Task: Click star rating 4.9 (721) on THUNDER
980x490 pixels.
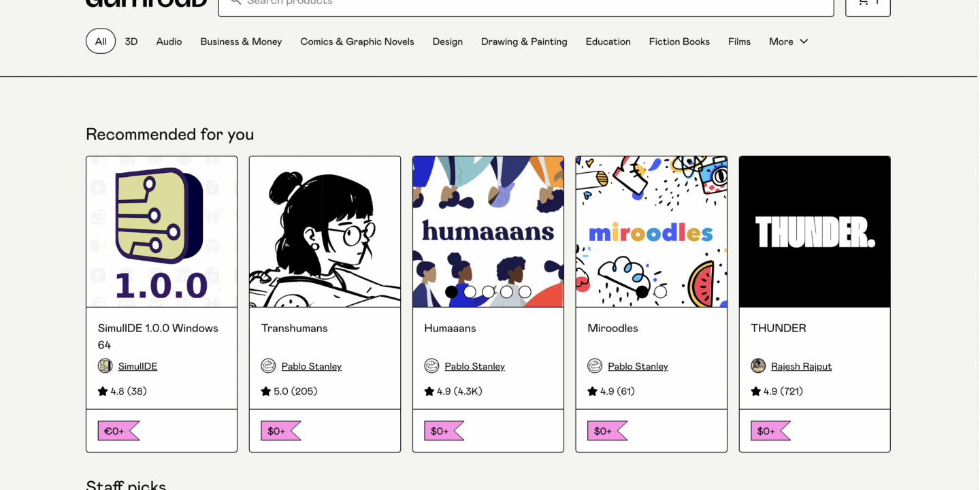Action: [x=777, y=391]
